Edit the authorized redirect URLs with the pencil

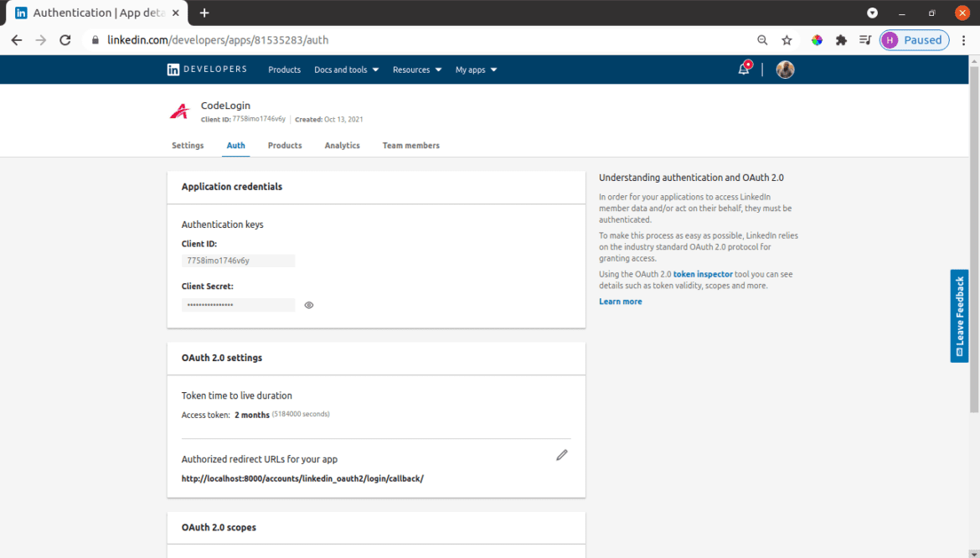(x=561, y=455)
